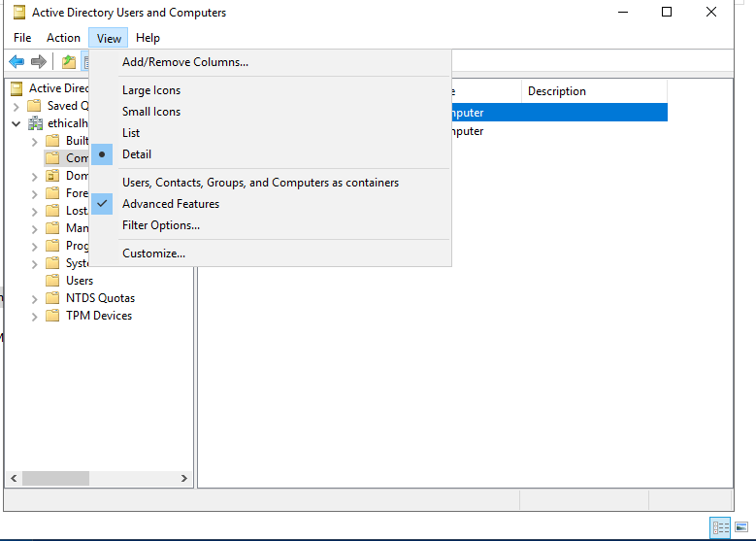Viewport: 756px width, 541px height.
Task: Select the TPM Devices tree item
Action: pyautogui.click(x=99, y=315)
